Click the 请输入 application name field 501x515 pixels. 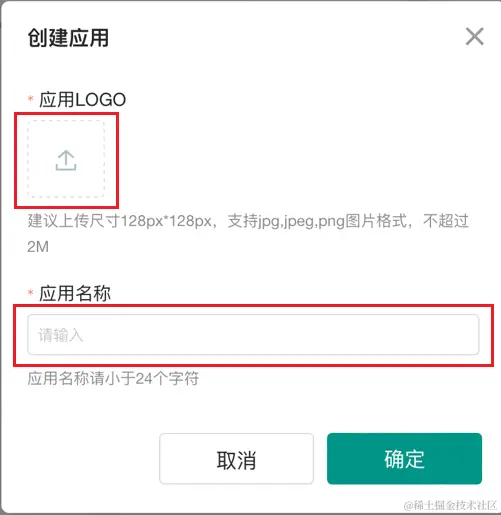point(253,335)
